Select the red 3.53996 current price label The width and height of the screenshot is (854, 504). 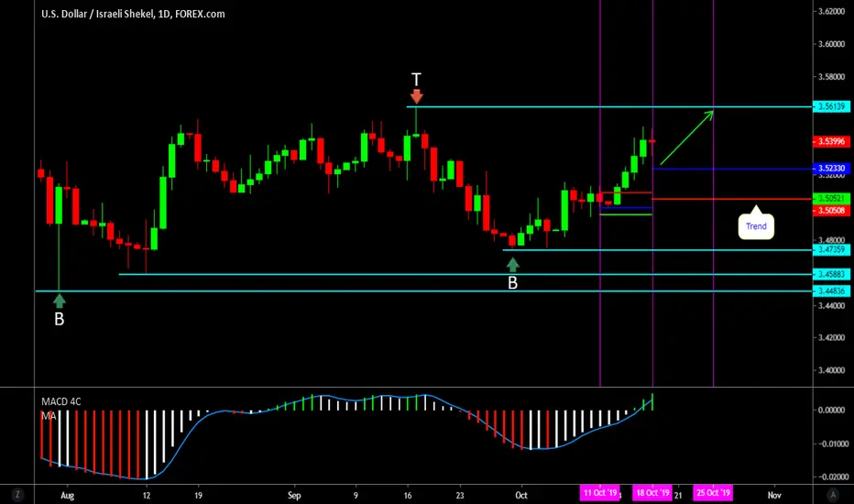(831, 142)
